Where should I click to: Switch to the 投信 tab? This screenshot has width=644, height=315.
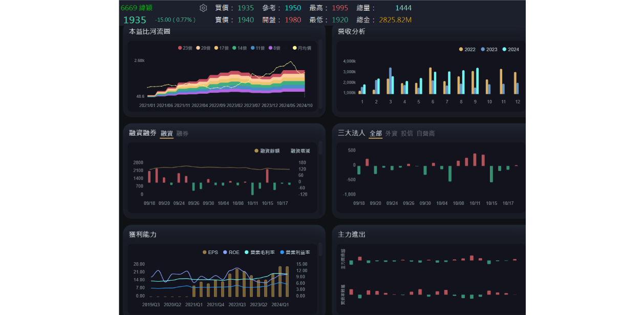point(406,134)
